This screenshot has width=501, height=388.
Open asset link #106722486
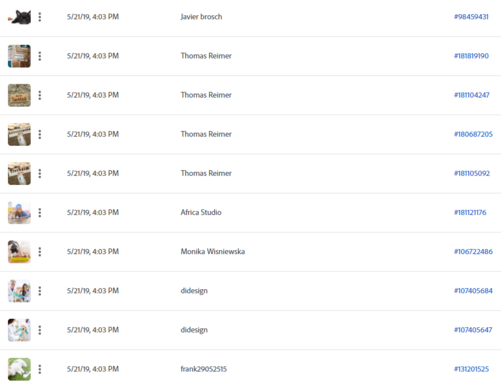pyautogui.click(x=473, y=252)
